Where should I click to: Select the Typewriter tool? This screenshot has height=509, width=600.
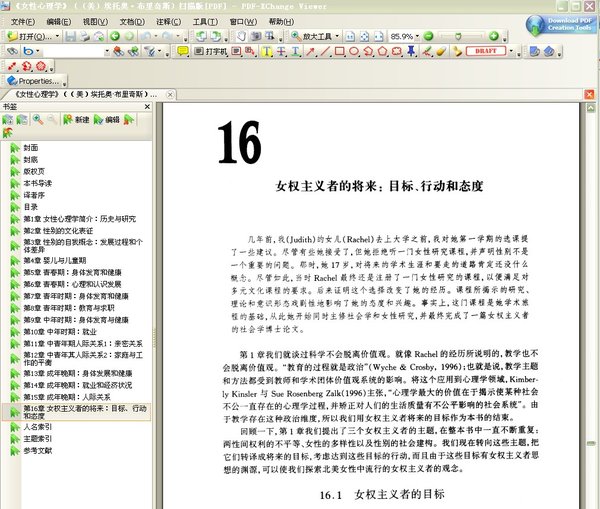pyautogui.click(x=210, y=51)
